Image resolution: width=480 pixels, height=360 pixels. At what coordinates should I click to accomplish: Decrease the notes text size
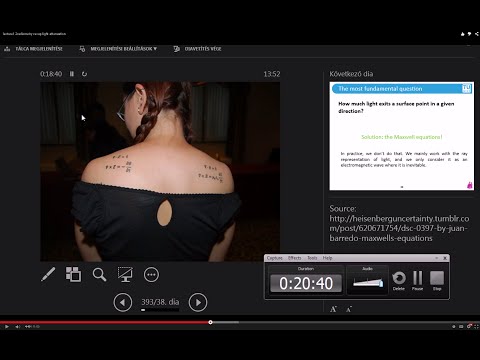349,310
